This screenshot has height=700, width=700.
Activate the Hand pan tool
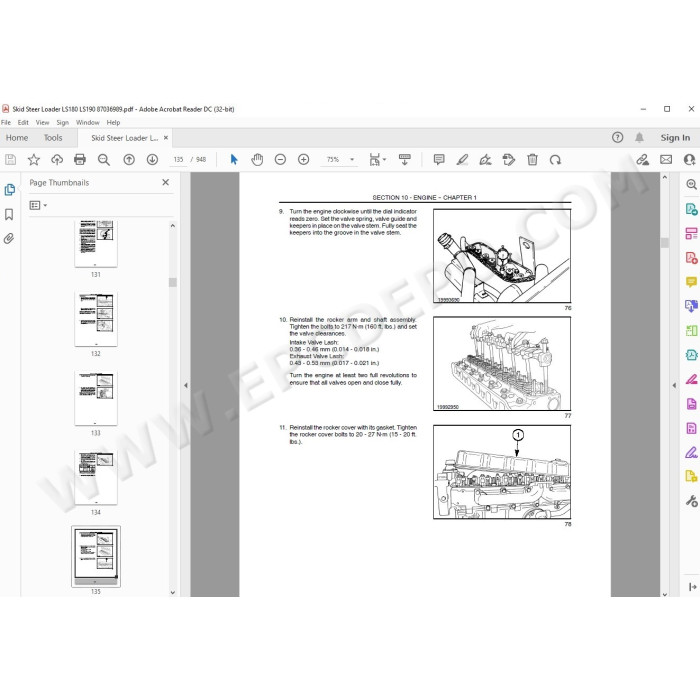coord(257,159)
